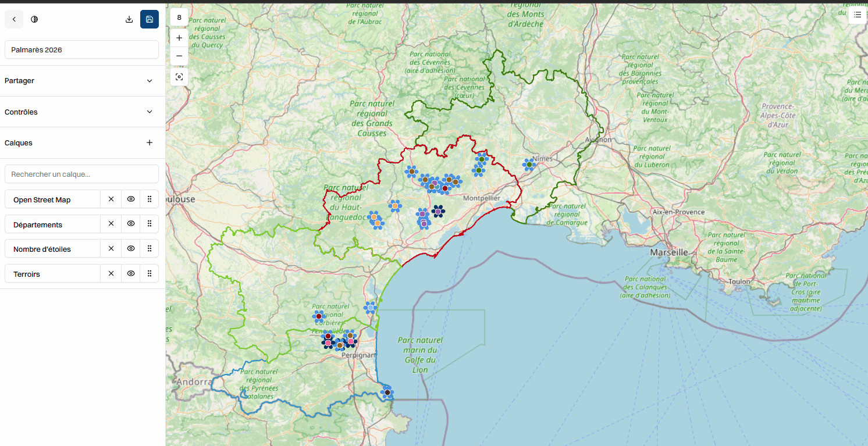
Task: Grab the Départements layer drag handle
Action: (150, 224)
